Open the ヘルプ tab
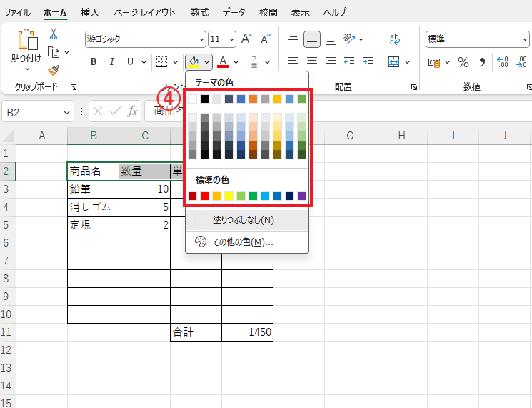Viewport: 532px width, 408px height. click(334, 13)
